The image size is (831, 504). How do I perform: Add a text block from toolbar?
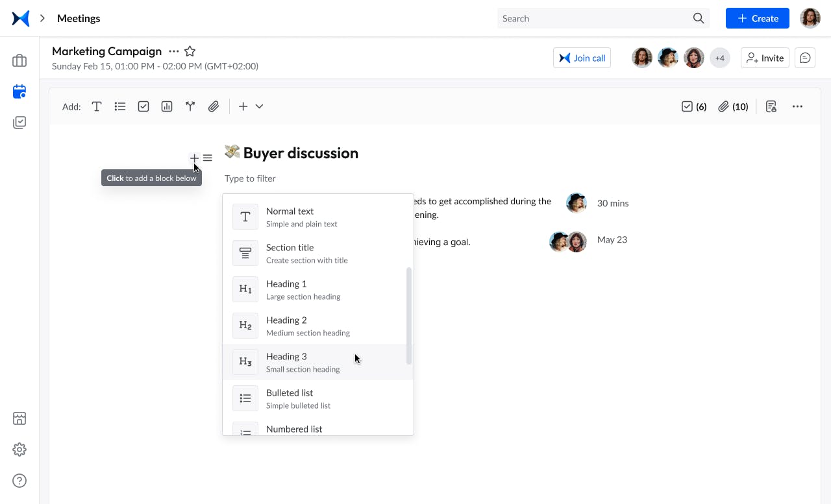97,106
